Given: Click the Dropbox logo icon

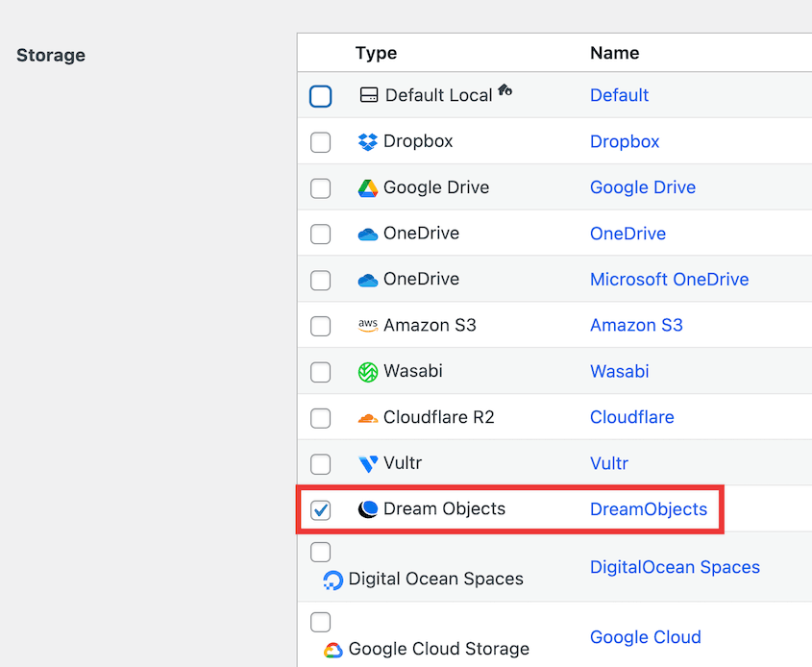Looking at the screenshot, I should tap(368, 142).
